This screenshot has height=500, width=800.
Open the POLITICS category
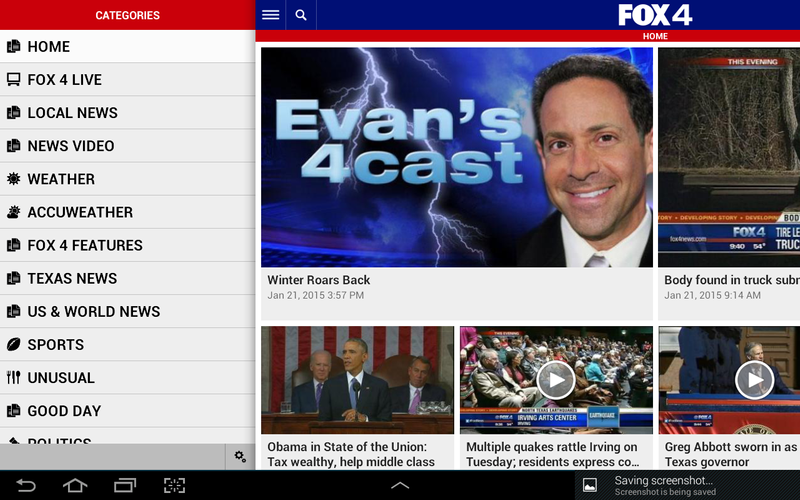point(128,436)
